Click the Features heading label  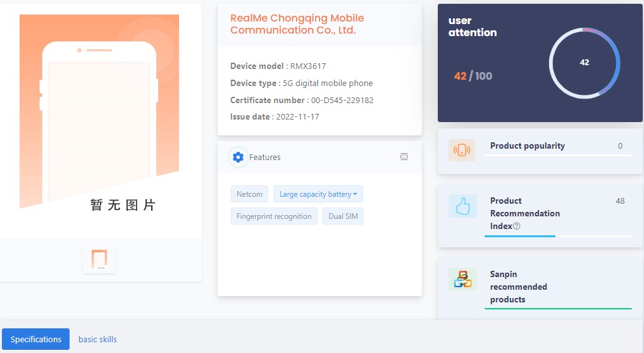coord(265,157)
